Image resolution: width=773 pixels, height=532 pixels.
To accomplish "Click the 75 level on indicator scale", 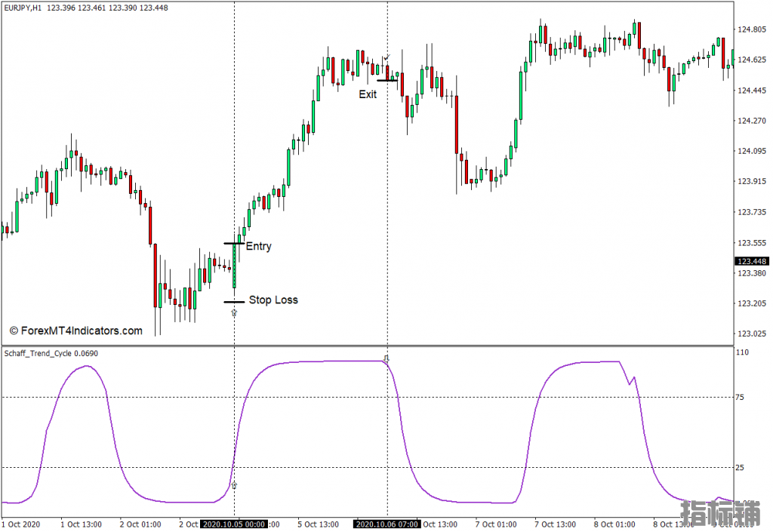I will point(742,397).
